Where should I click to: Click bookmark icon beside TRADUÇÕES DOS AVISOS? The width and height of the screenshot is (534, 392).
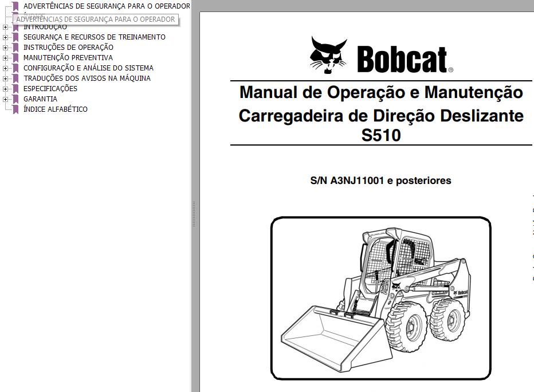pos(15,79)
